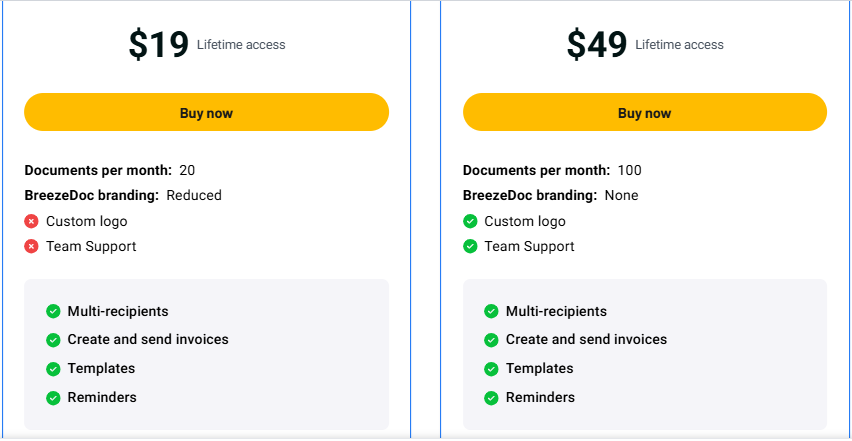Viewport: 852px width, 441px height.
Task: Click Templates check icon in $19 plan
Action: coord(54,369)
